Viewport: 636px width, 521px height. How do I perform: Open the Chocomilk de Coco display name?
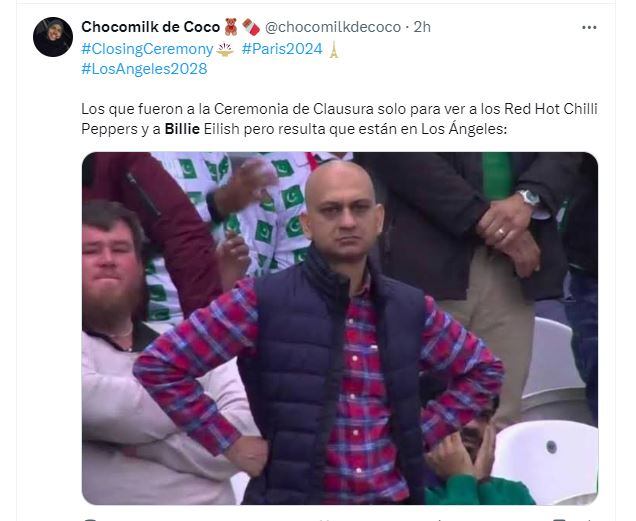point(150,27)
